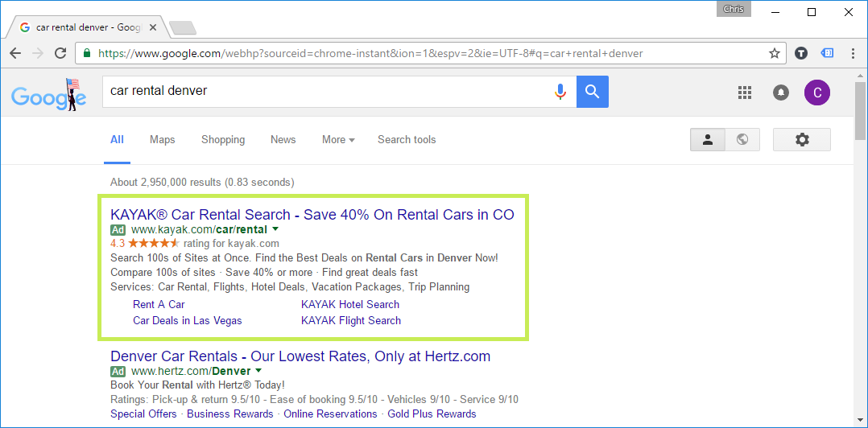Click the forward navigation arrow
The image size is (868, 428).
pyautogui.click(x=38, y=54)
